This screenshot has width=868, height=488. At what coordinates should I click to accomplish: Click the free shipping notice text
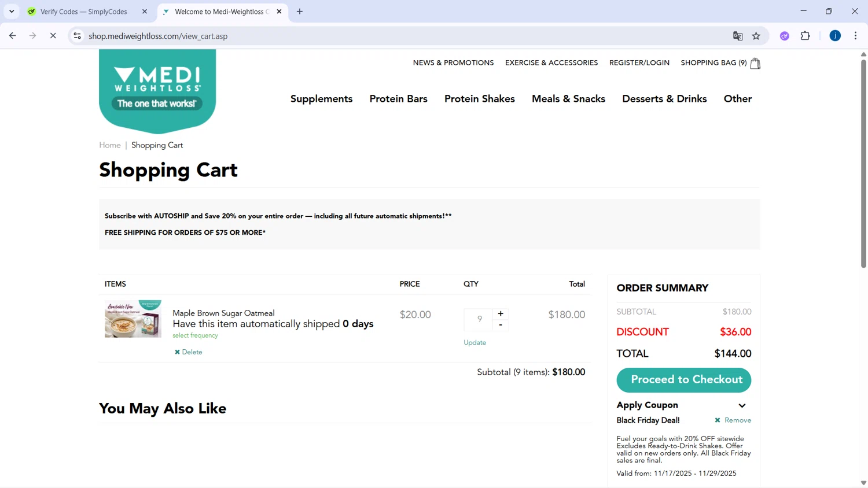click(185, 232)
